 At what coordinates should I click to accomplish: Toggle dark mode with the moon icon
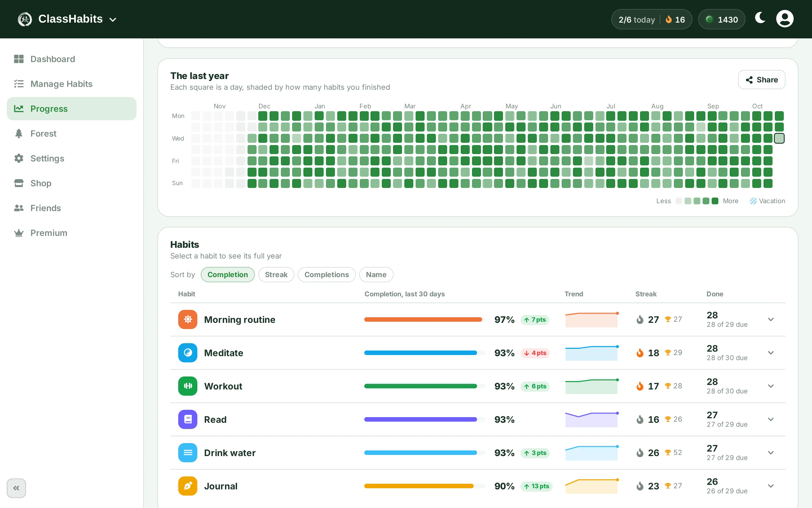pos(760,18)
